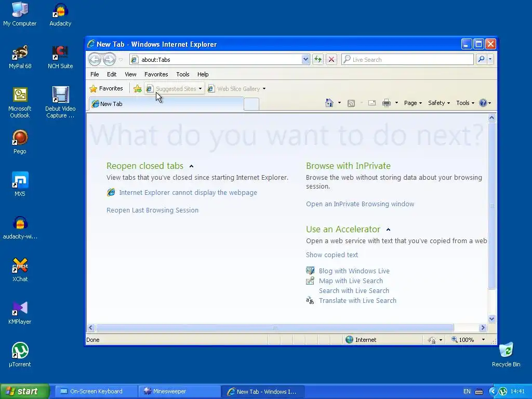Click the Print icon in command bar

click(x=386, y=103)
